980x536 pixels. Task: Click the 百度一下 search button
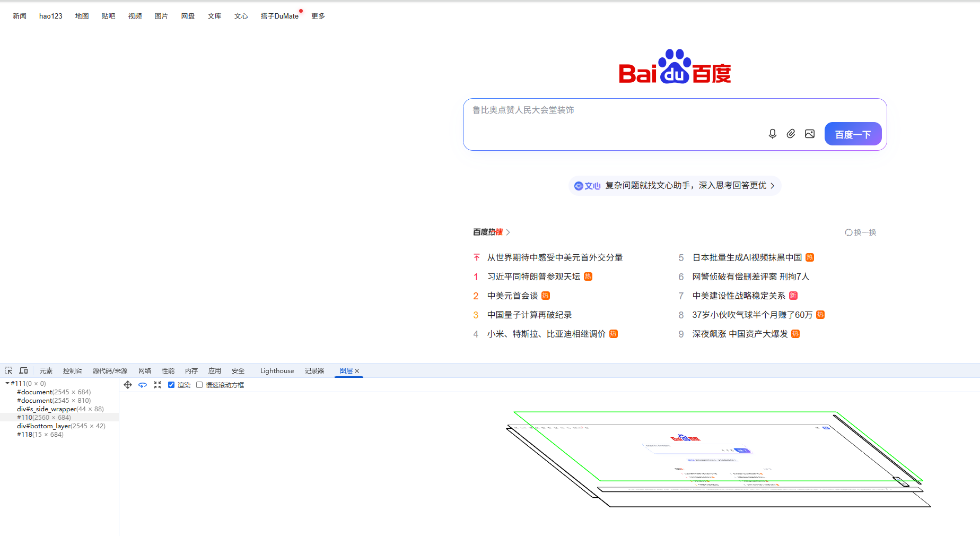click(853, 134)
